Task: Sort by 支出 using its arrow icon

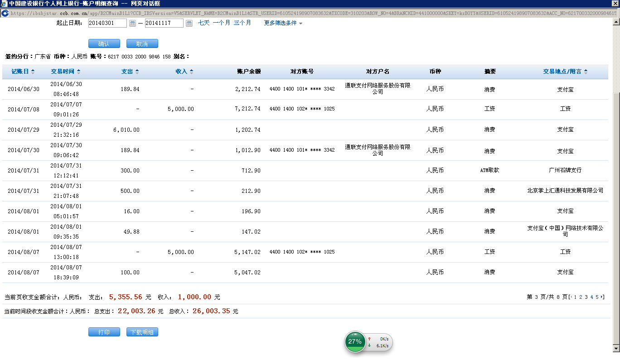Action: [x=137, y=72]
